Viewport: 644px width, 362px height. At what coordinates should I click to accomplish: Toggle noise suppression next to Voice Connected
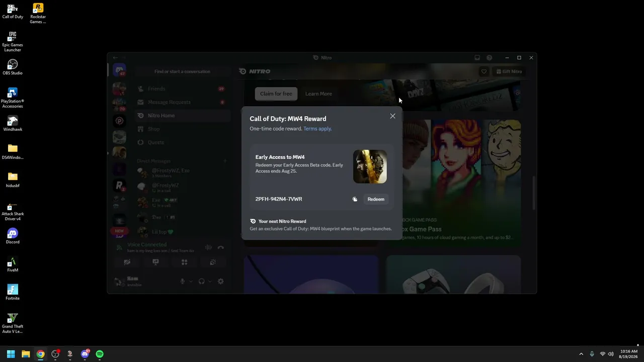208,247
